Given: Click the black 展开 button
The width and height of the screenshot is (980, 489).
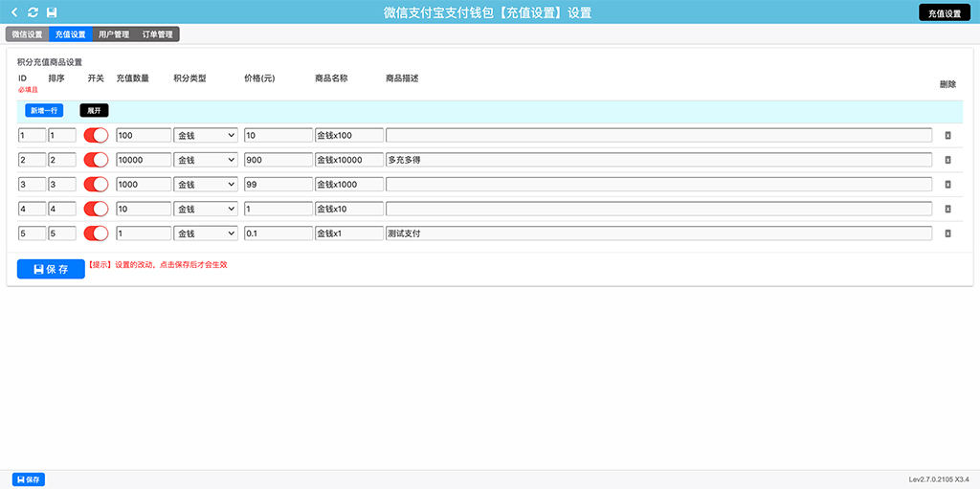Looking at the screenshot, I should pos(94,111).
